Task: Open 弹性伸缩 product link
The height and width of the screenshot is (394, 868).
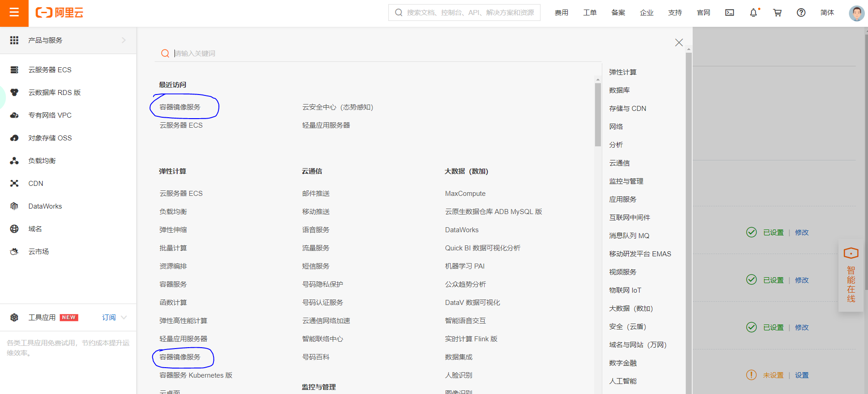Action: (x=173, y=230)
